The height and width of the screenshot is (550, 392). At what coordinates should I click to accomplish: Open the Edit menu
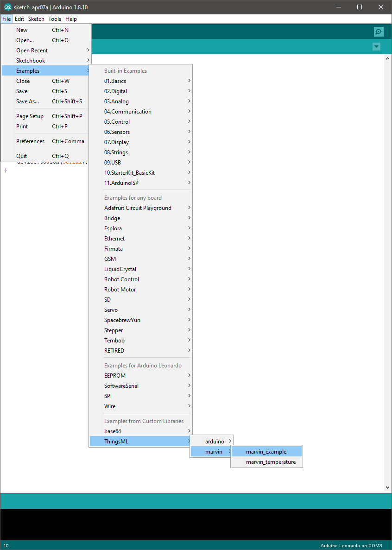click(x=19, y=19)
